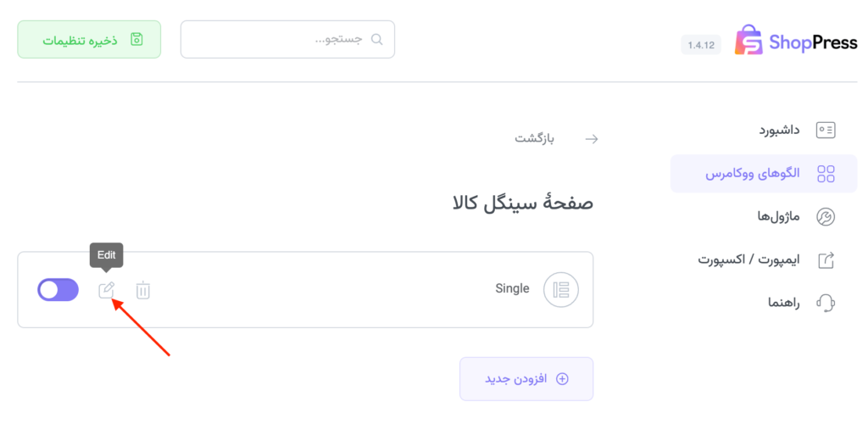Toggle the Single template switch

tap(58, 290)
